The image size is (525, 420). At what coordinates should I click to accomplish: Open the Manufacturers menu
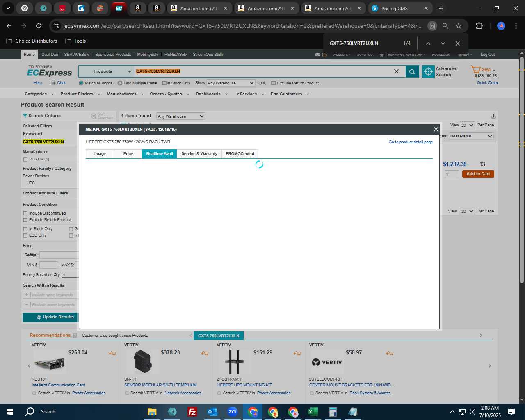click(125, 94)
